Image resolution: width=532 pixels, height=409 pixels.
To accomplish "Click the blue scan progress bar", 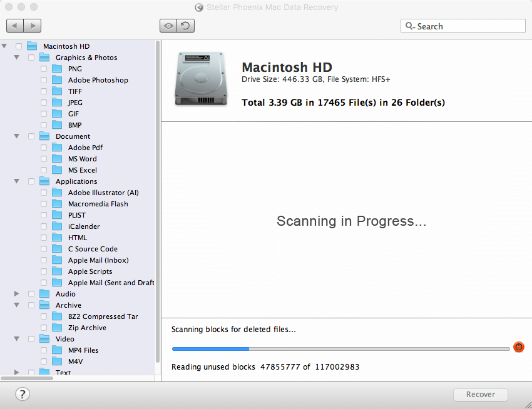I will [340, 348].
